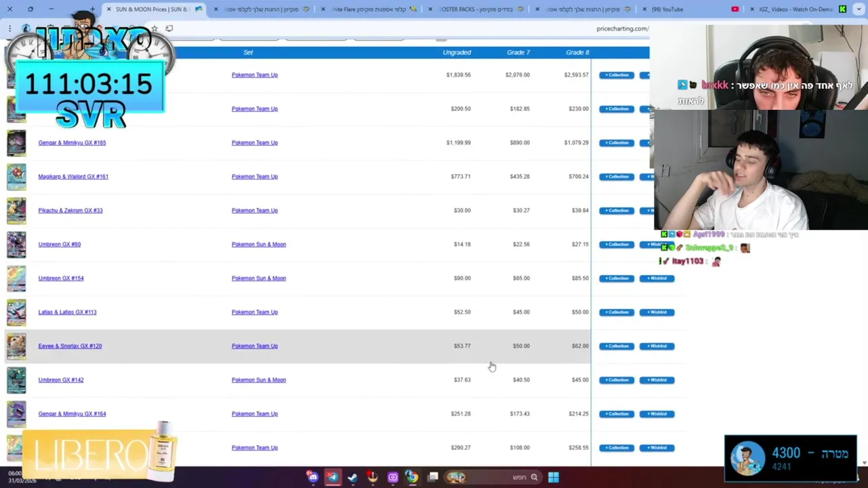Add Umbreon GX #142 to Wishlist
The image size is (868, 488).
(656, 380)
